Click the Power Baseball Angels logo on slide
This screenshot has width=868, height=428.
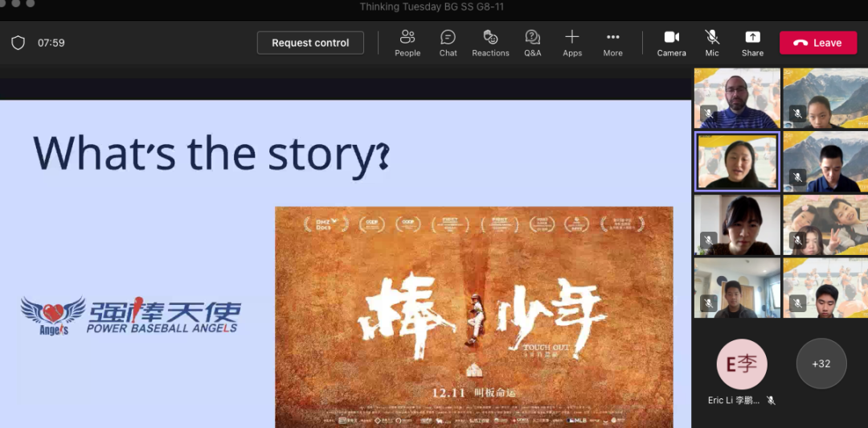(x=131, y=315)
